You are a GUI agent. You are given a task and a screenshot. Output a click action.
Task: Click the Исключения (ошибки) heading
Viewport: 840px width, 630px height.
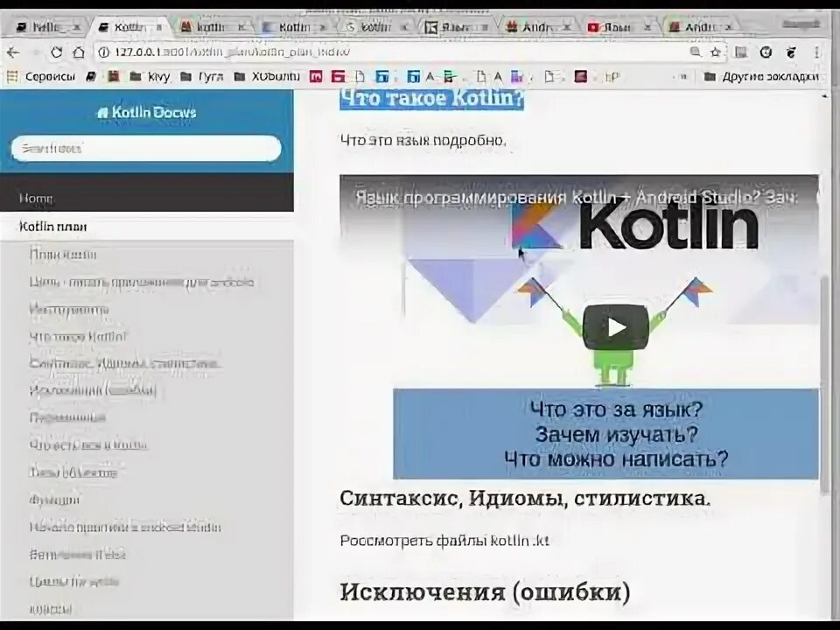(485, 592)
